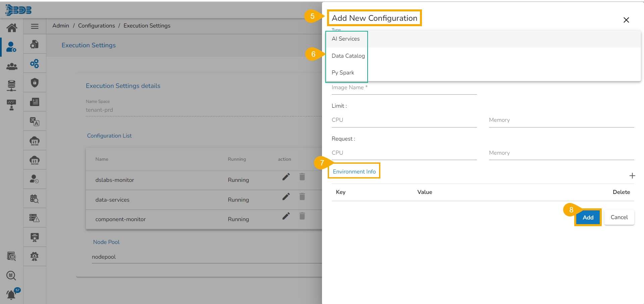The width and height of the screenshot is (644, 304).
Task: Open the award badge settings icon
Action: click(x=35, y=256)
